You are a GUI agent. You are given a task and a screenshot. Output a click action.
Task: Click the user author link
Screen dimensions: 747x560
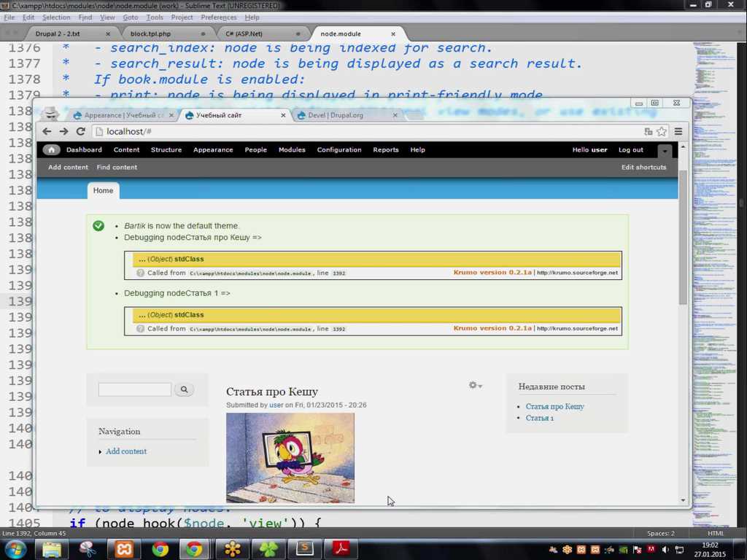(x=276, y=405)
